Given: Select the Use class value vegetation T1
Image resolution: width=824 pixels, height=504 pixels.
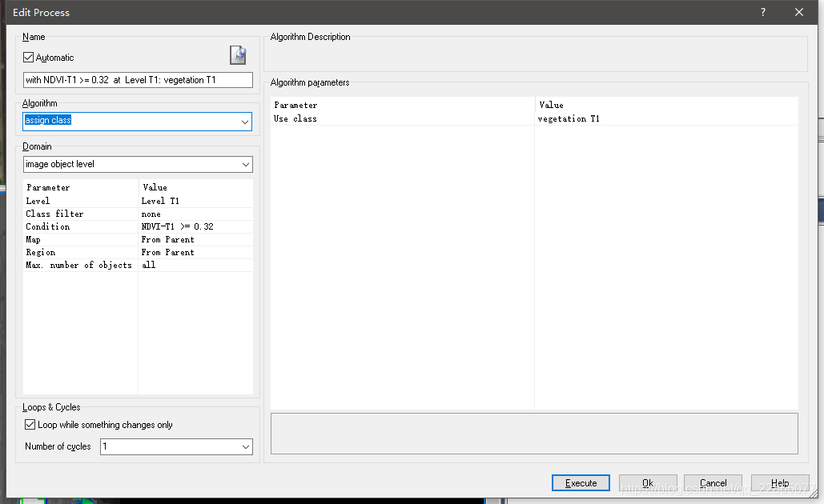Looking at the screenshot, I should pyautogui.click(x=666, y=118).
